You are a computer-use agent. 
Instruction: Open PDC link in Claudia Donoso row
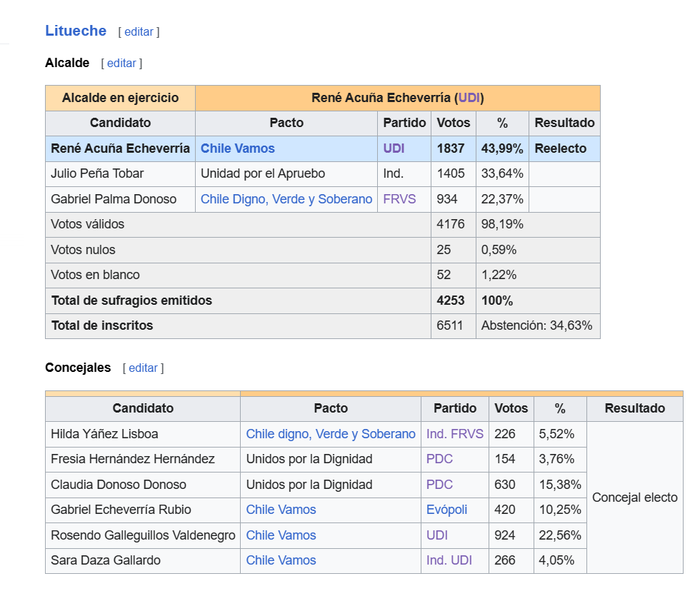(x=440, y=485)
